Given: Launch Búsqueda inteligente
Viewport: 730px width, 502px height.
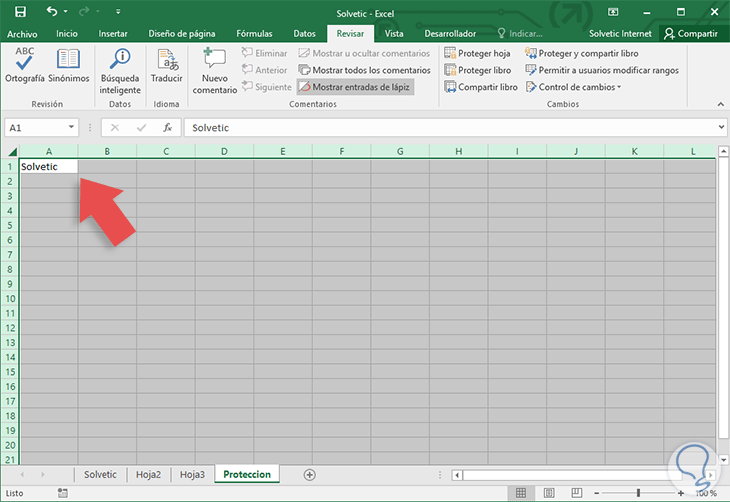Looking at the screenshot, I should tap(120, 71).
